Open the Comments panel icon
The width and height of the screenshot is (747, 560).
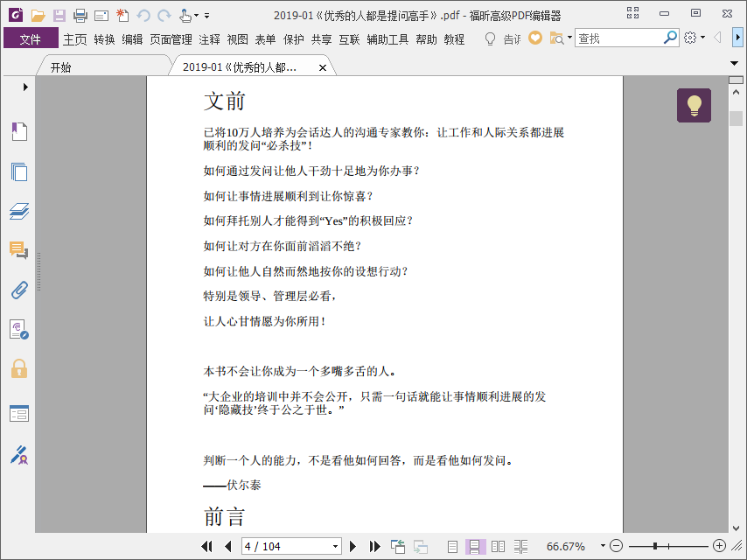point(19,249)
